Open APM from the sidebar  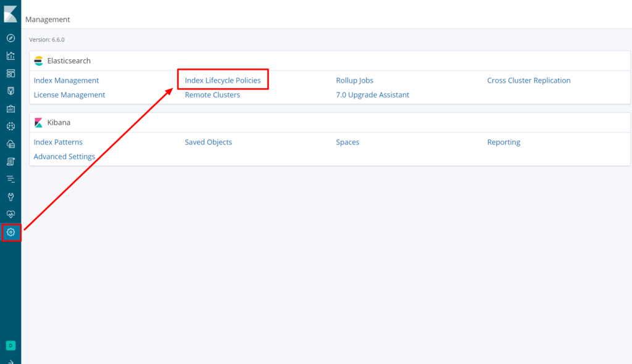coord(11,179)
